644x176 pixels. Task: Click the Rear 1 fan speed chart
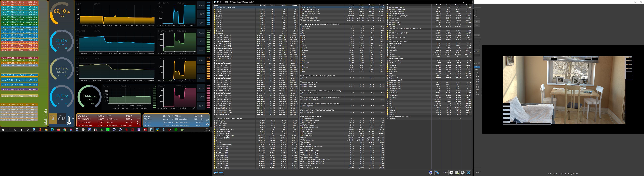coord(177,97)
